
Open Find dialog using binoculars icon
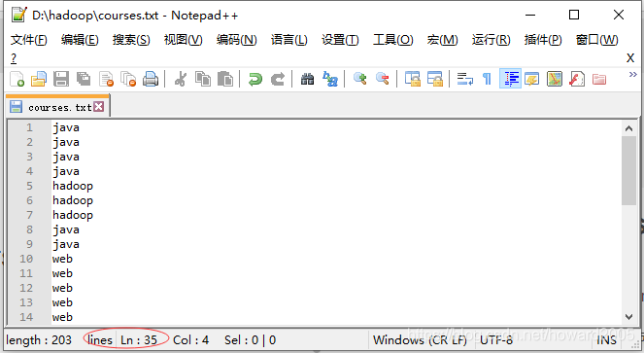pyautogui.click(x=307, y=79)
